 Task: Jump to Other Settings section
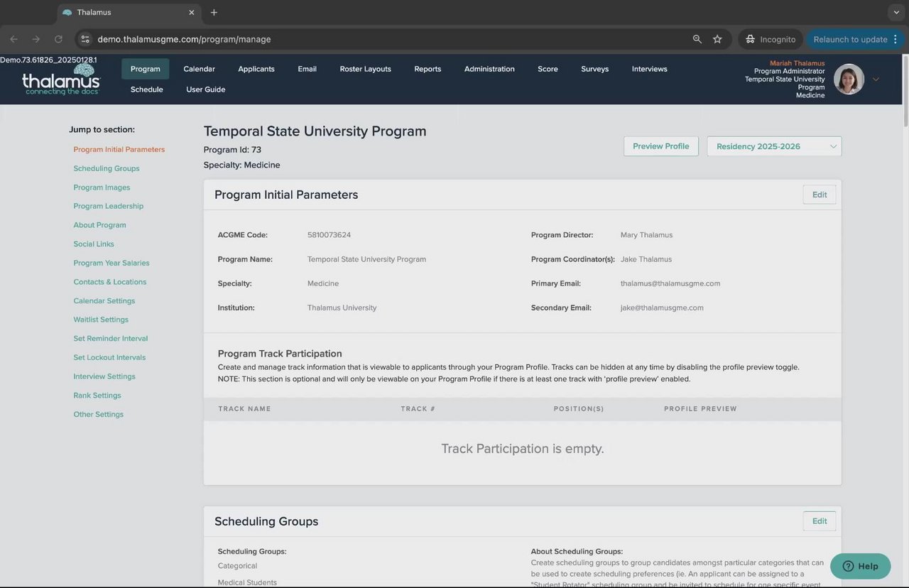pos(98,415)
